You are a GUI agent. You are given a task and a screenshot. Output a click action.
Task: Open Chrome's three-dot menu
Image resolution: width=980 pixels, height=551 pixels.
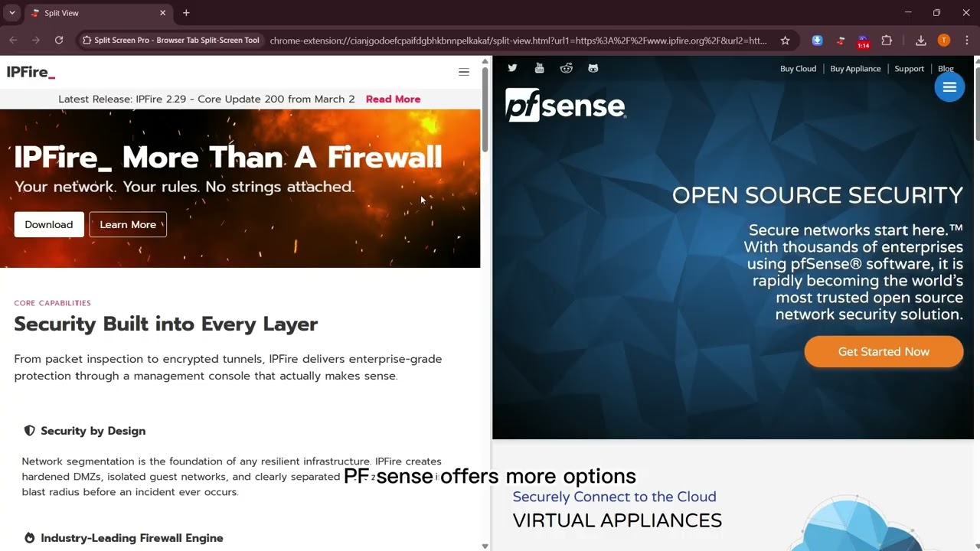966,41
